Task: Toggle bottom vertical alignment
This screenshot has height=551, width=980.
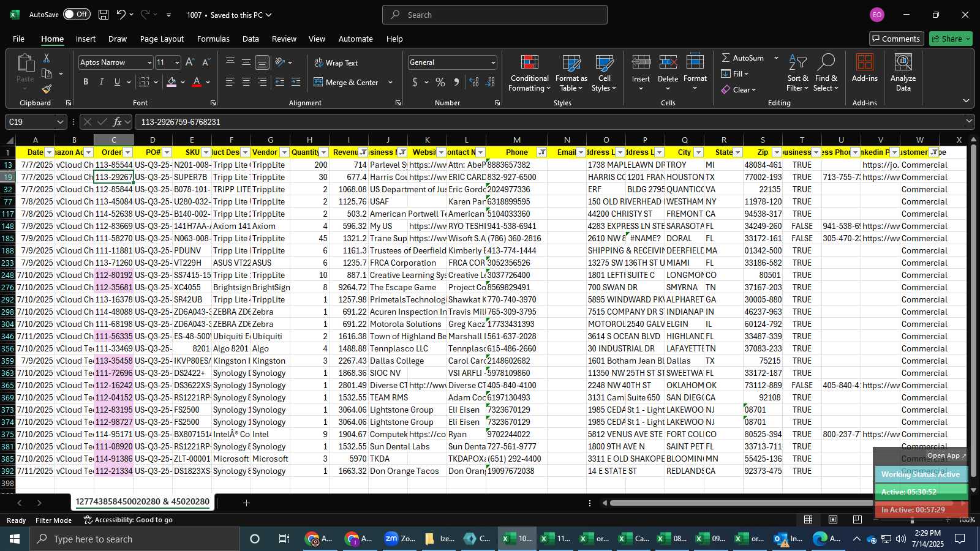Action: [262, 62]
